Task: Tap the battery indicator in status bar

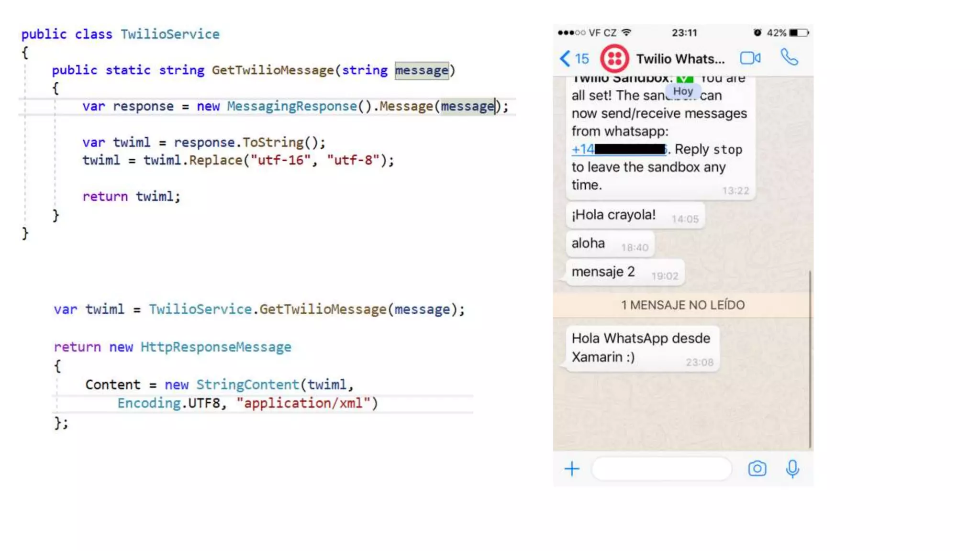Action: pyautogui.click(x=799, y=33)
